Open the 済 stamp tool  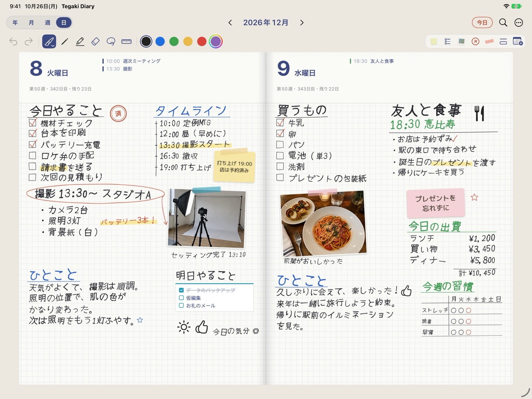(x=475, y=42)
